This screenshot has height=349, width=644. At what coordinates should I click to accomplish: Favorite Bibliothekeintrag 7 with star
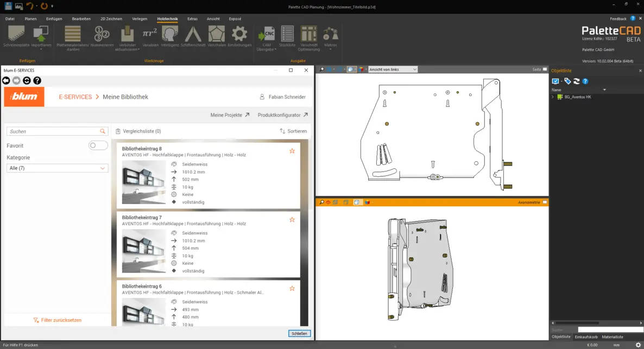(x=292, y=220)
